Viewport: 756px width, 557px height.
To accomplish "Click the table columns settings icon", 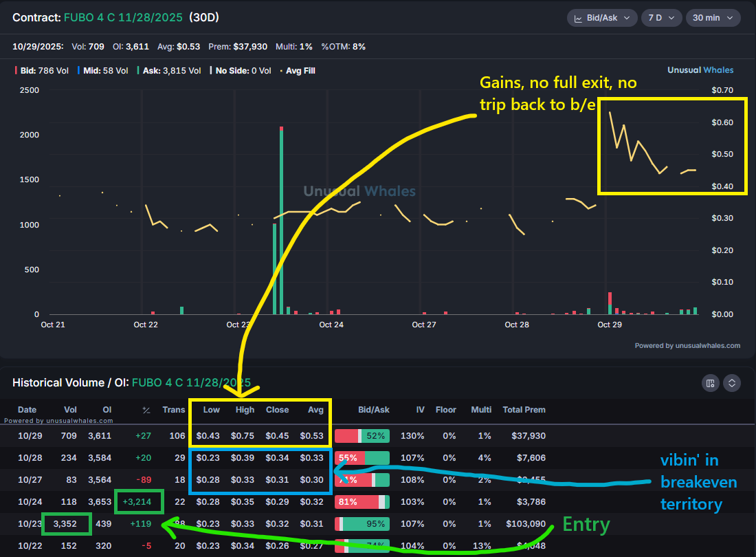I will click(x=710, y=383).
